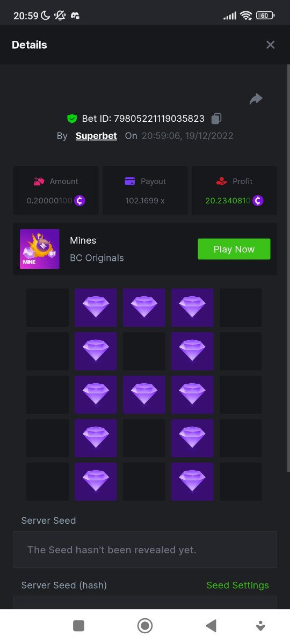The image size is (290, 644).
Task: Select the top-left empty mines tile
Action: click(48, 308)
